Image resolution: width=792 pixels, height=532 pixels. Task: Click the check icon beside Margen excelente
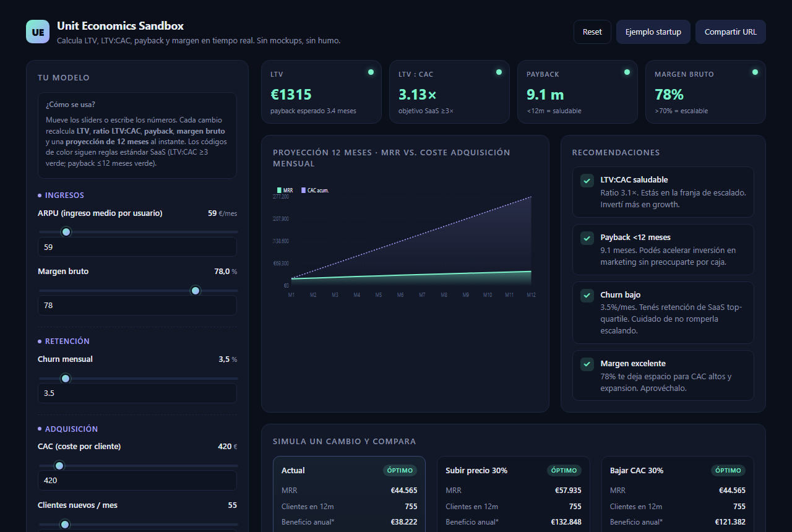(x=587, y=364)
